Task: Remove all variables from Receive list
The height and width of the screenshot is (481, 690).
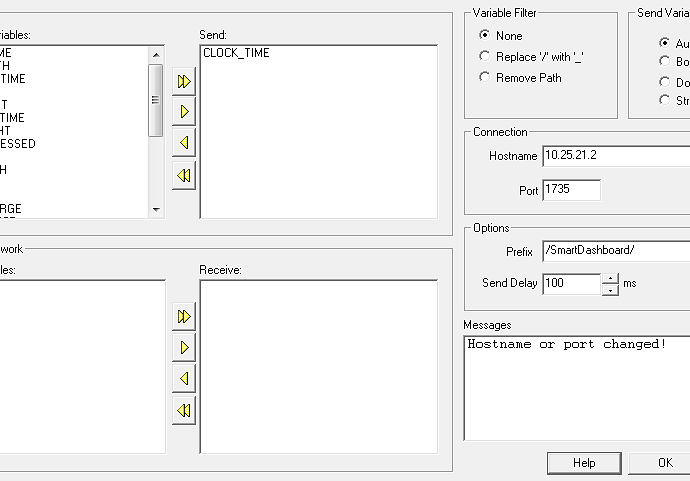Action: [184, 411]
